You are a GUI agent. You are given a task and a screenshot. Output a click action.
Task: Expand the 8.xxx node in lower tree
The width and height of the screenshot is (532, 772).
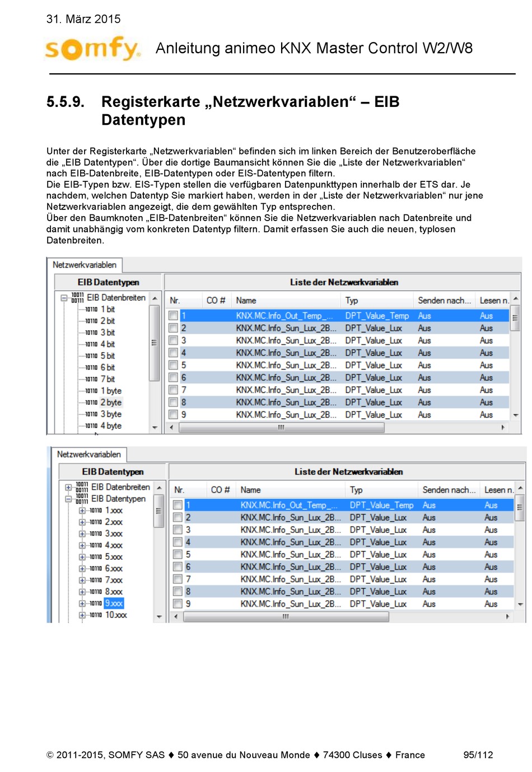click(x=82, y=592)
